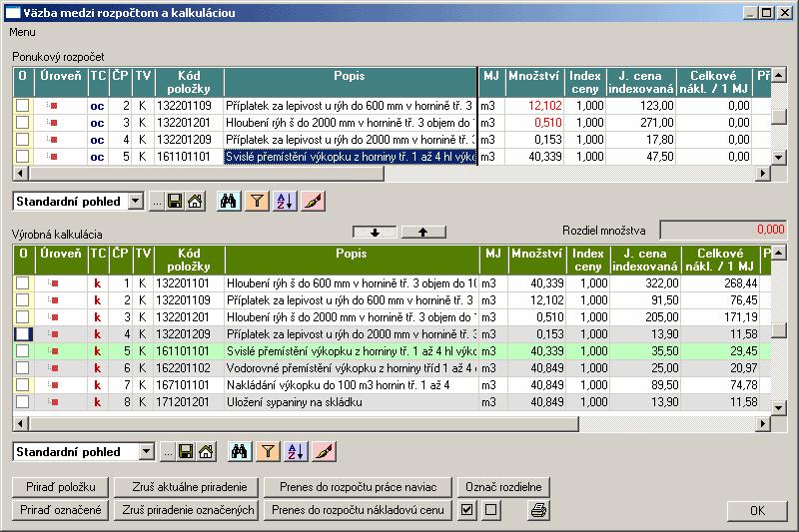
Task: Open binoculars search in lower toolbar
Action: [240, 451]
